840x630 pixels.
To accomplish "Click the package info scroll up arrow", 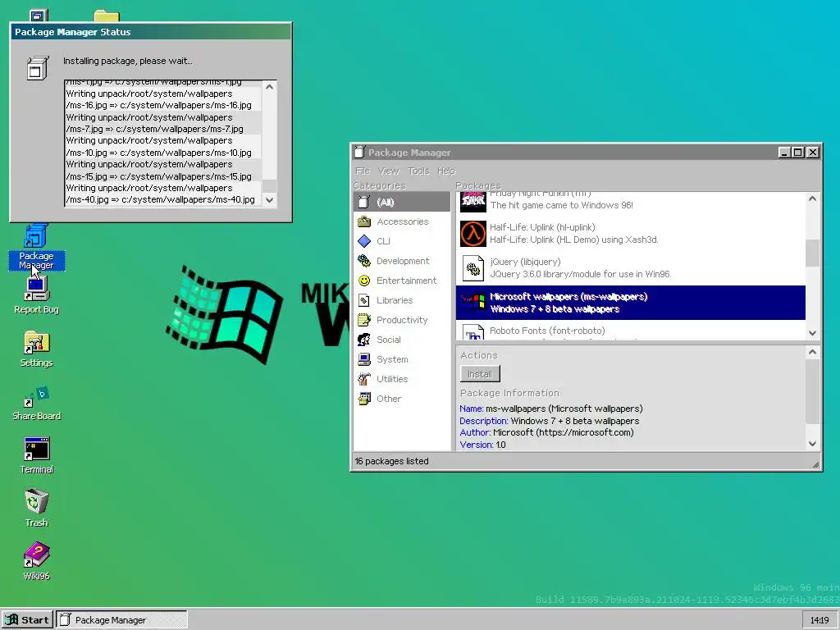I will [x=812, y=352].
